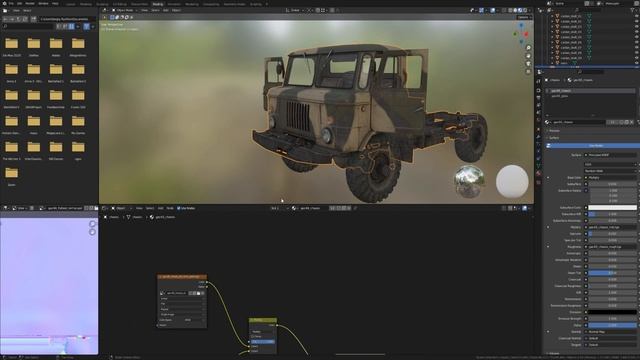The image size is (640, 360).
Task: Open Object Mode dropdown
Action: 125,10
